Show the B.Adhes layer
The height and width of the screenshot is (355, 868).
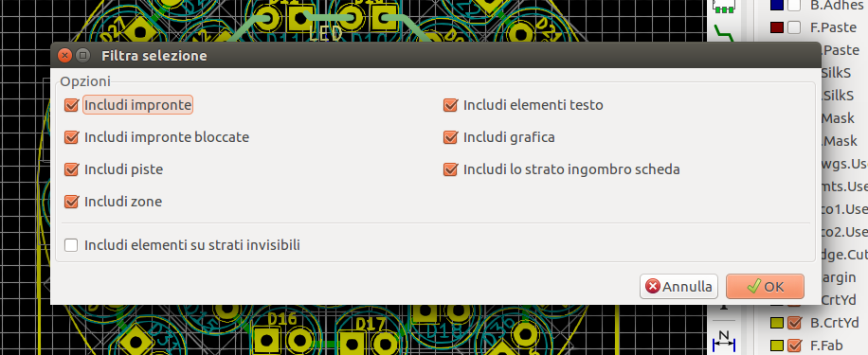(794, 5)
